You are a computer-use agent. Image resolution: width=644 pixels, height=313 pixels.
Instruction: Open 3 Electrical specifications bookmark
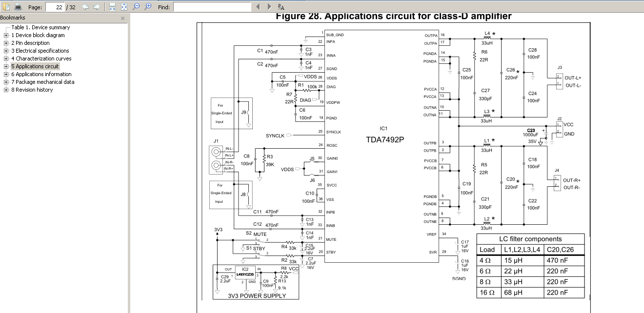40,51
